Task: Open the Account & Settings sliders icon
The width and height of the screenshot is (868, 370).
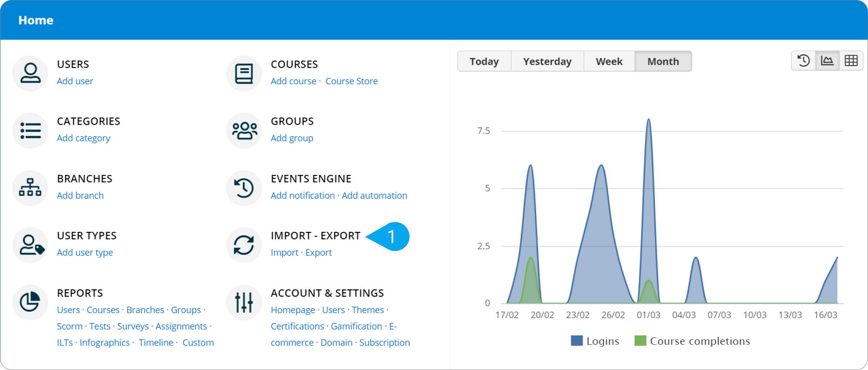Action: pyautogui.click(x=244, y=302)
